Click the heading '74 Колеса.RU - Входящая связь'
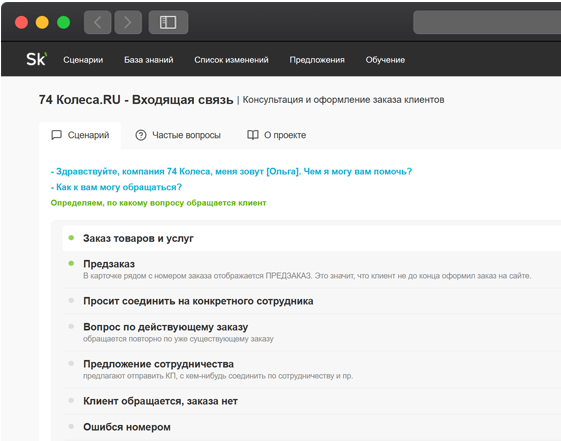Viewport: 561px width, 441px height. (136, 100)
